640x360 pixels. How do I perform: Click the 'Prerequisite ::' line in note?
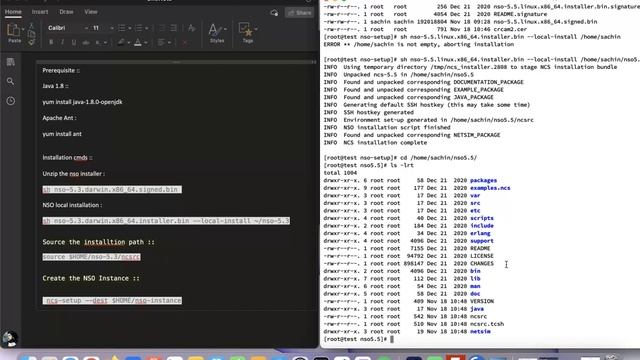(x=61, y=71)
